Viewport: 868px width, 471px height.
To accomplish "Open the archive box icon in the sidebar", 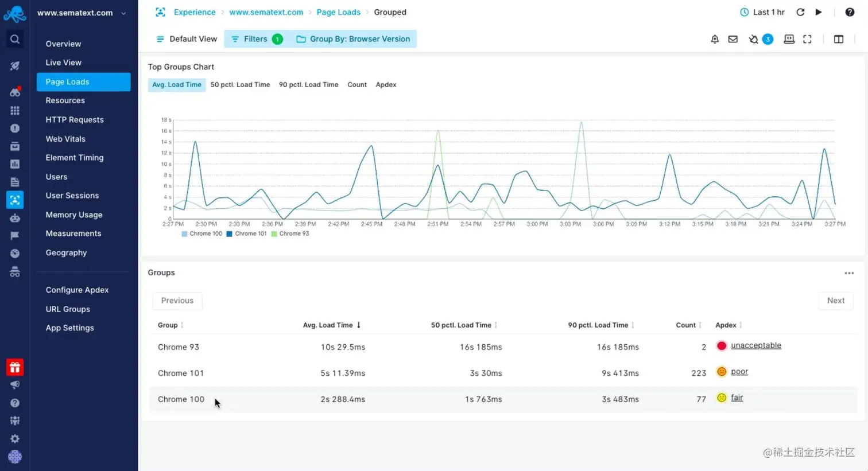I will pos(15,146).
